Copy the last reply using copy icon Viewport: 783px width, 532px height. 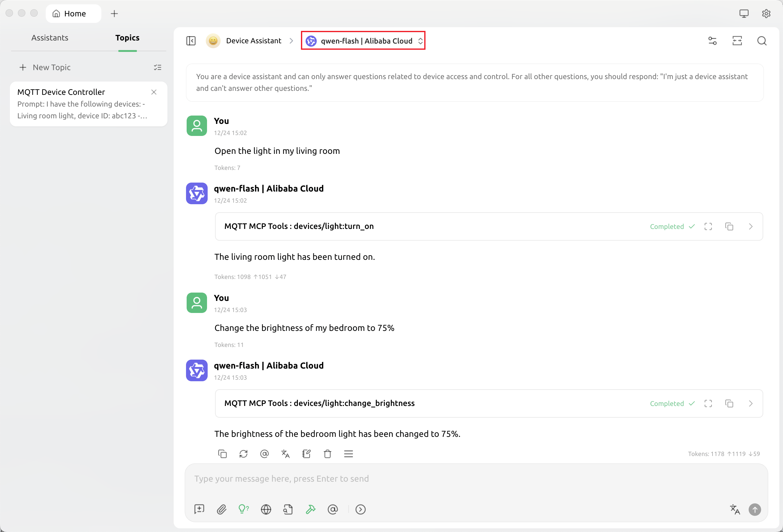point(222,454)
